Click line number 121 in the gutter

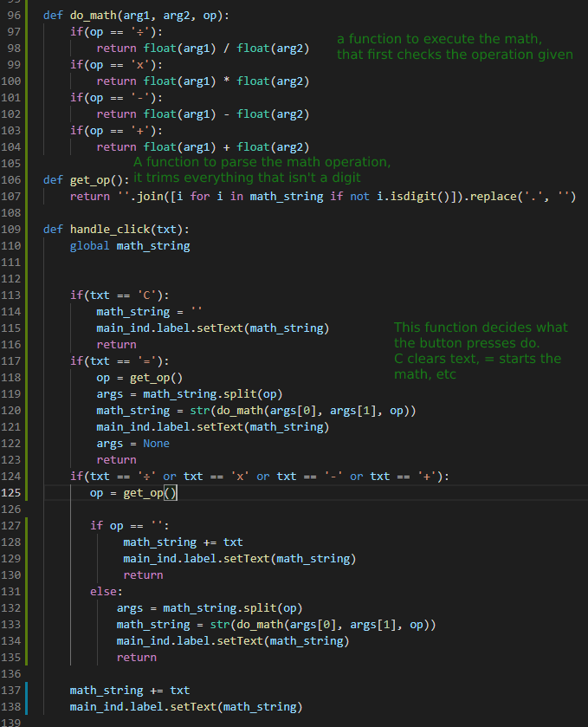tap(10, 427)
